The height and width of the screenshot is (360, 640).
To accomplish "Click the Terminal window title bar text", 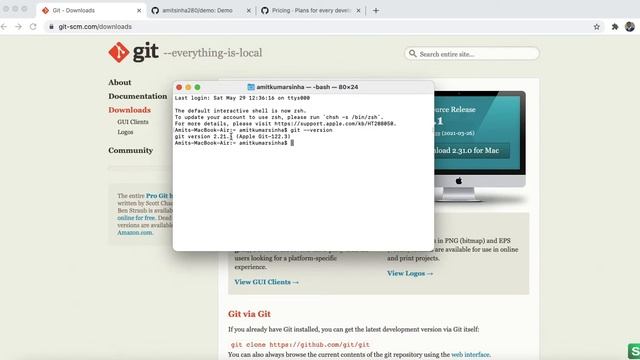I will coord(307,87).
